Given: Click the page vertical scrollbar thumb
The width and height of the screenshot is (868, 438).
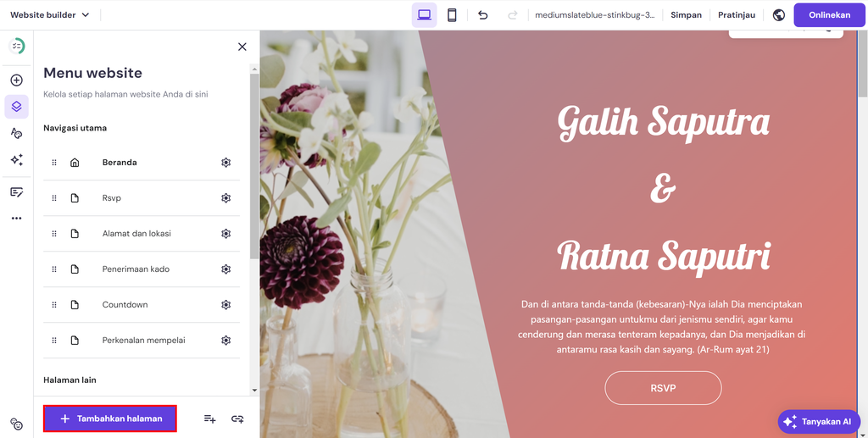Looking at the screenshot, I should click(862, 64).
